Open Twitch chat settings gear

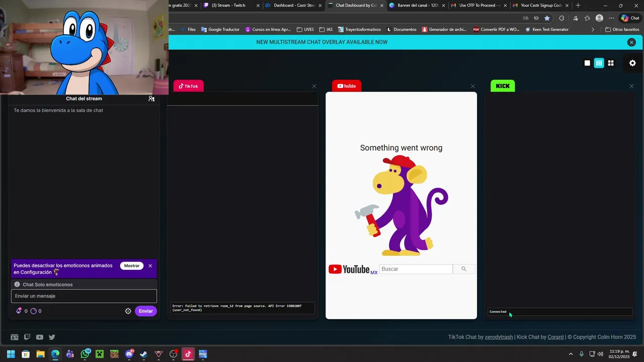128,311
